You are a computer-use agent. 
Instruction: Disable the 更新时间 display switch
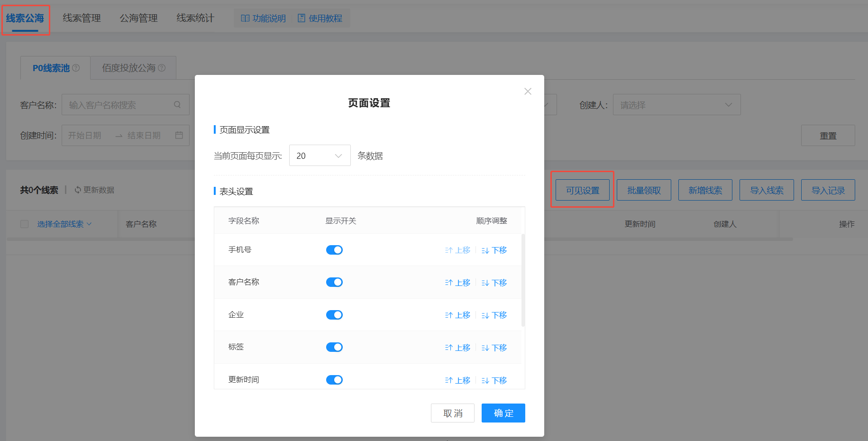pyautogui.click(x=334, y=380)
